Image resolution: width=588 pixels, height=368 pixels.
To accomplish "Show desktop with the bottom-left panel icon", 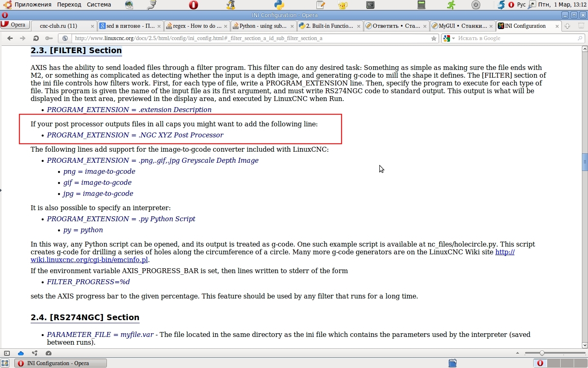I will tap(5, 363).
